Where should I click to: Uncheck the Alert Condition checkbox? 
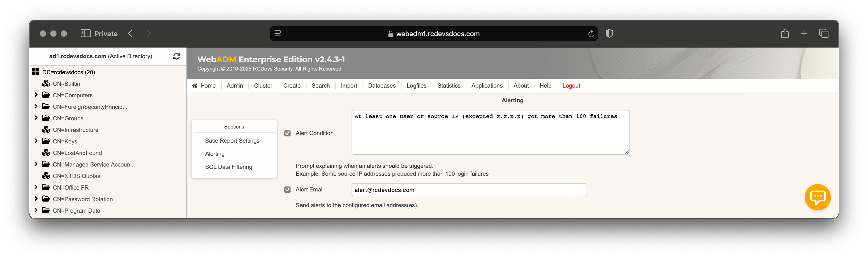(287, 133)
